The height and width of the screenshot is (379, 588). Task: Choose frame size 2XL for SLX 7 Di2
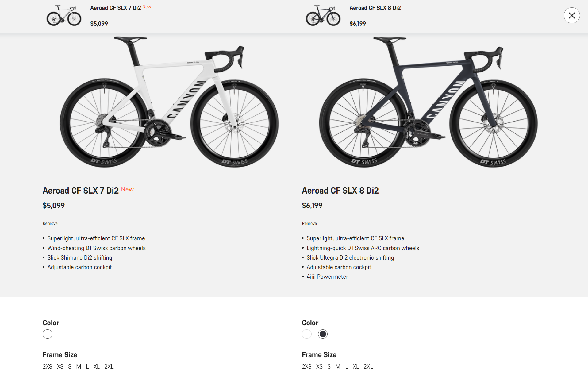coord(109,366)
